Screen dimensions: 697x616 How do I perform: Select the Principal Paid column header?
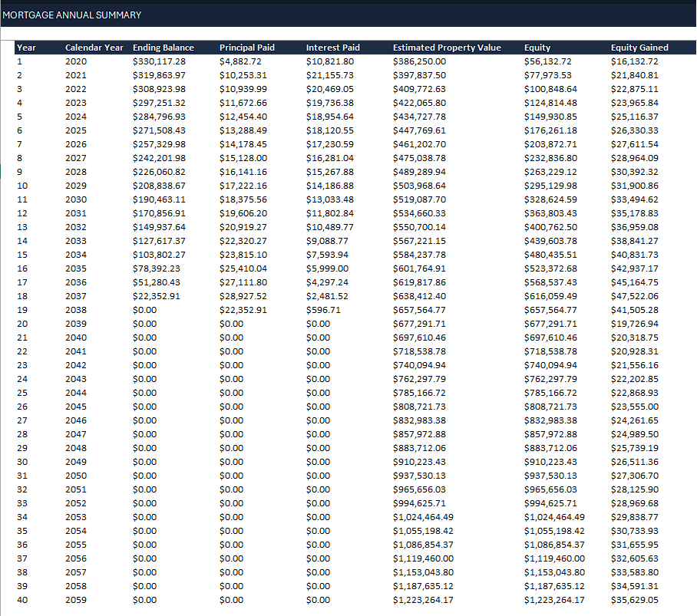coord(246,48)
